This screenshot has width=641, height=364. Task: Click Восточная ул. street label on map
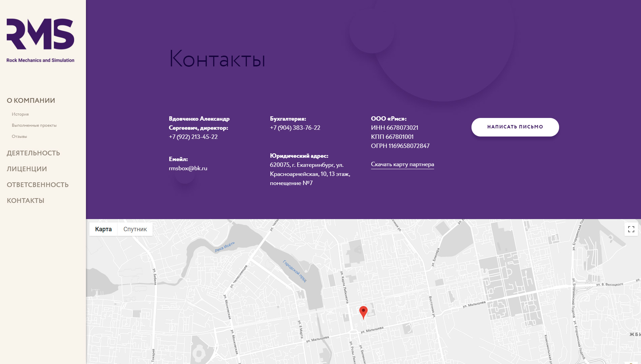(432, 307)
